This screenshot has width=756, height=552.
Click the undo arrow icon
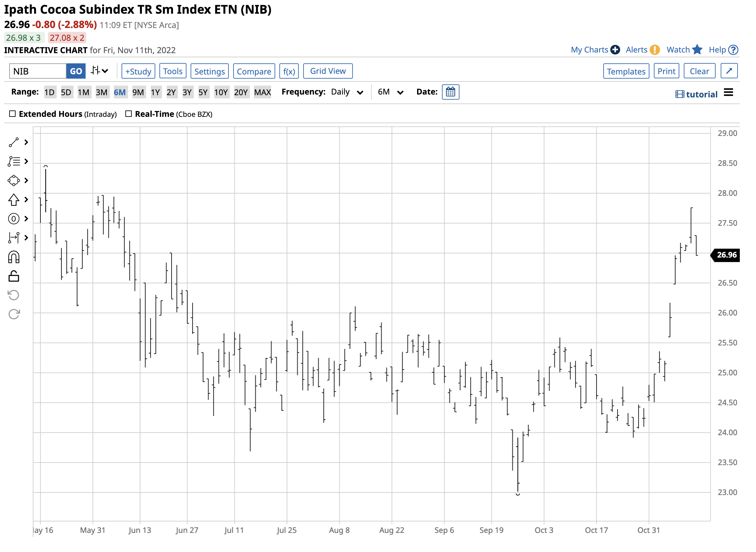coord(14,295)
